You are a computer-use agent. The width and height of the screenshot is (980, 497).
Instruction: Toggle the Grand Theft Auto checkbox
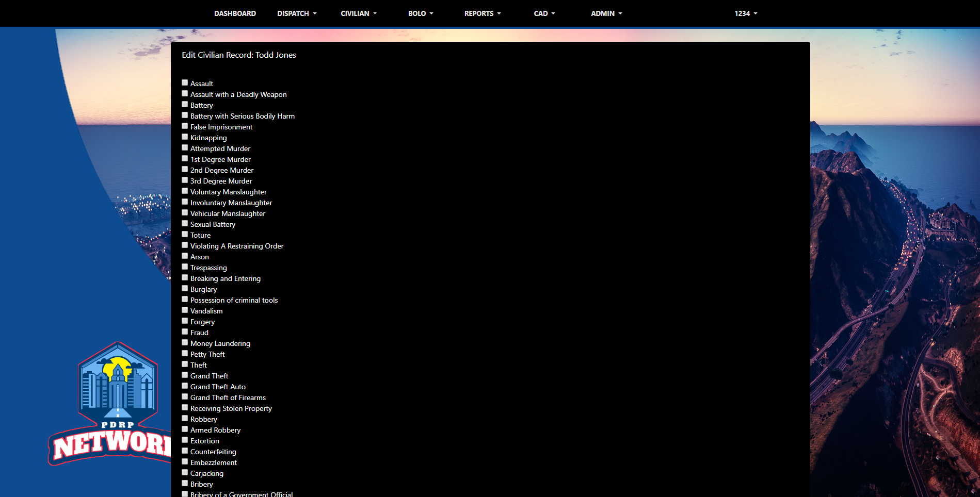pyautogui.click(x=185, y=386)
